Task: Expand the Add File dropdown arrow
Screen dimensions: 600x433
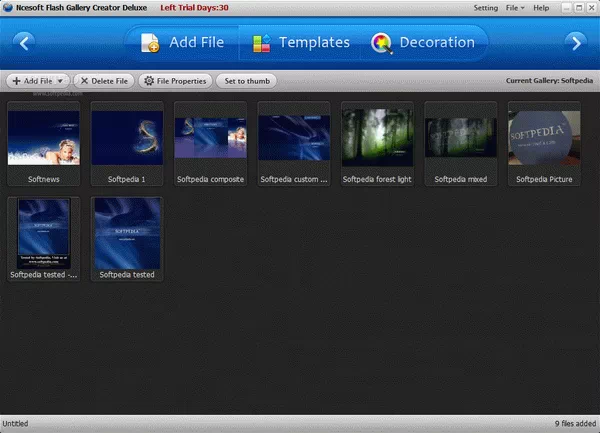Action: point(60,80)
